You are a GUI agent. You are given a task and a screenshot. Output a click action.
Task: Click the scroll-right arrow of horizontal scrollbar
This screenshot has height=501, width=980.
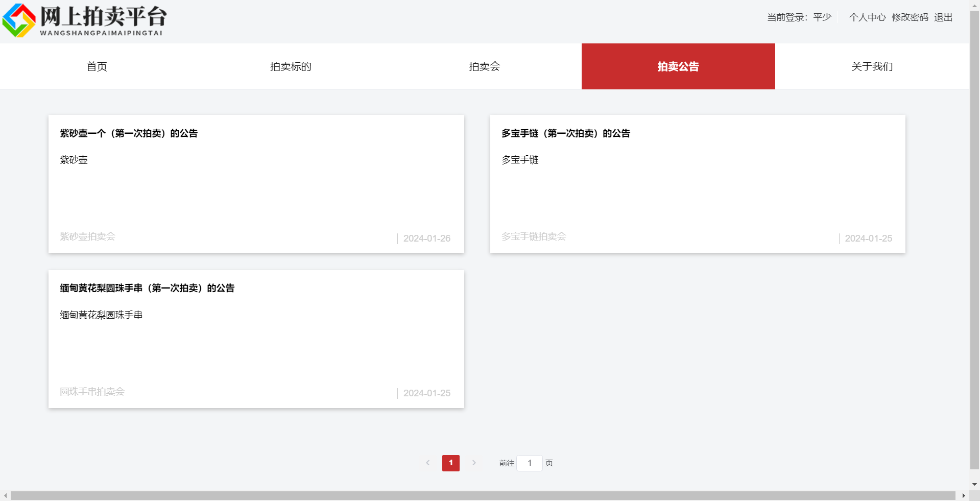(x=964, y=496)
